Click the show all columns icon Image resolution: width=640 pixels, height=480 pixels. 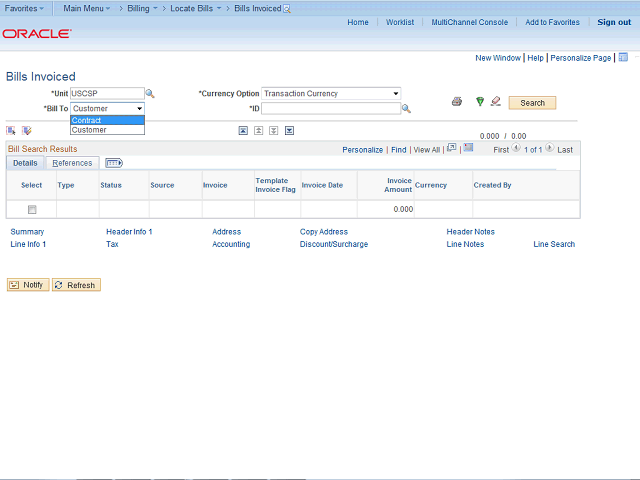click(x=113, y=163)
